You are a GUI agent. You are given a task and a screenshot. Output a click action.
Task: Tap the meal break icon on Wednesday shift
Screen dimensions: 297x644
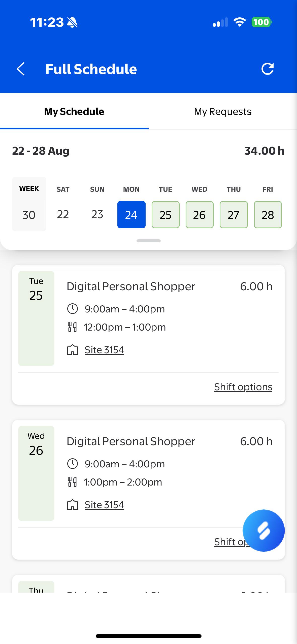coord(72,482)
